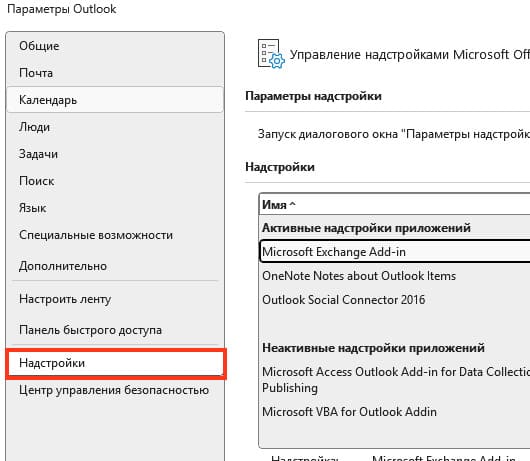Open Центр управления безопасностью
This screenshot has width=530, height=461.
115,390
